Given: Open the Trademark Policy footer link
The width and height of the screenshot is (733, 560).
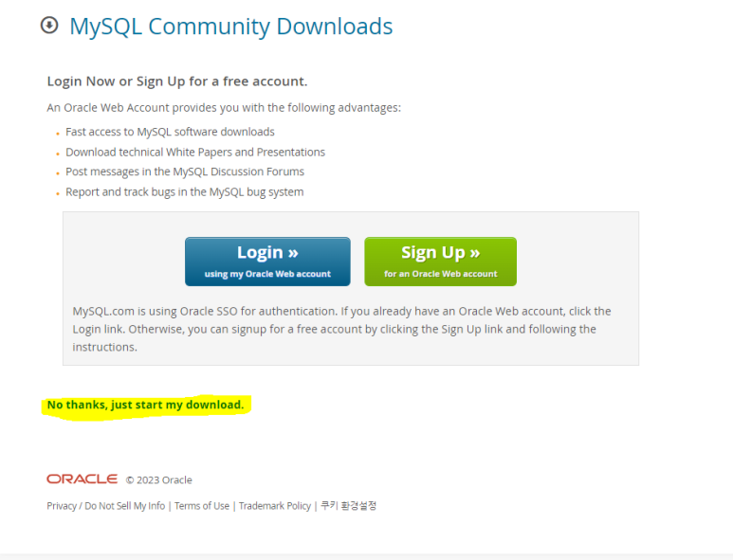Looking at the screenshot, I should click(x=275, y=506).
